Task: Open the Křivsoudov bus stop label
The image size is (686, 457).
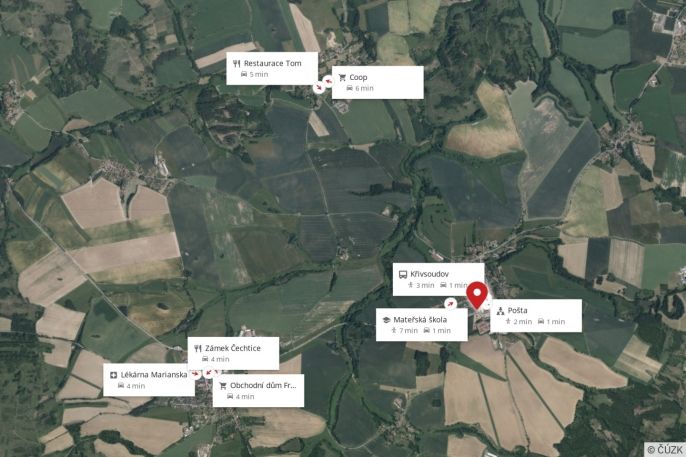Action: pyautogui.click(x=438, y=279)
